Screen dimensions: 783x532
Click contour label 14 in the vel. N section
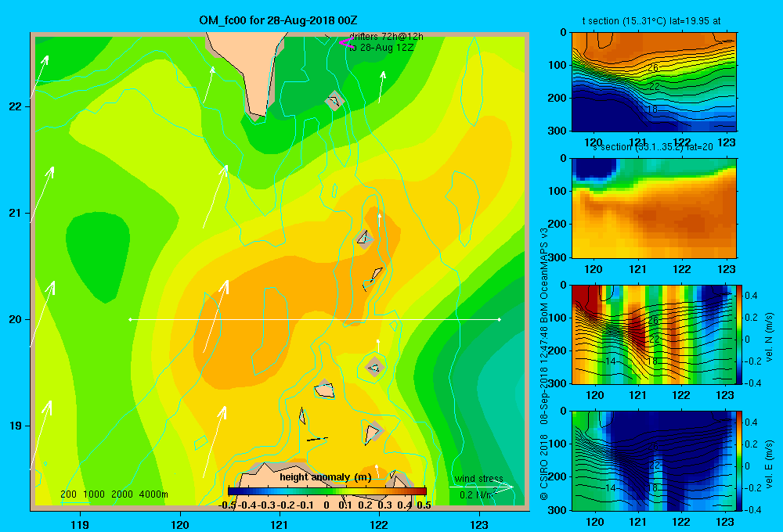tap(610, 361)
